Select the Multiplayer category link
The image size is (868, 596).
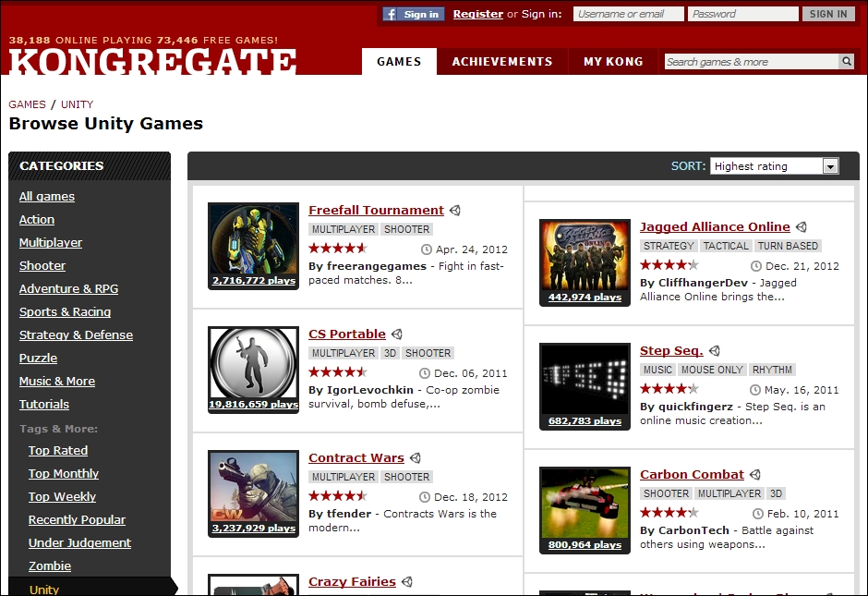tap(51, 243)
